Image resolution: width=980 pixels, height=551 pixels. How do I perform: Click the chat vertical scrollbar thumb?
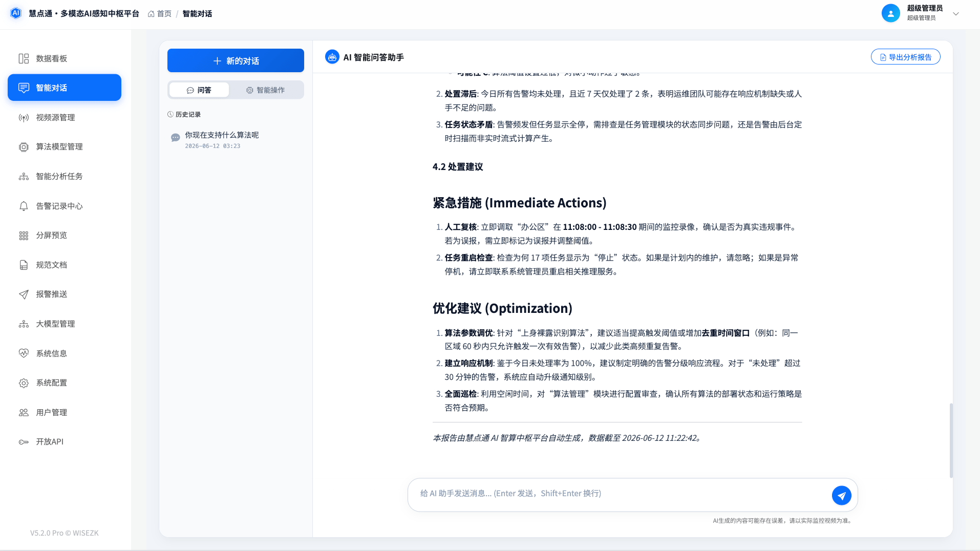tap(951, 440)
